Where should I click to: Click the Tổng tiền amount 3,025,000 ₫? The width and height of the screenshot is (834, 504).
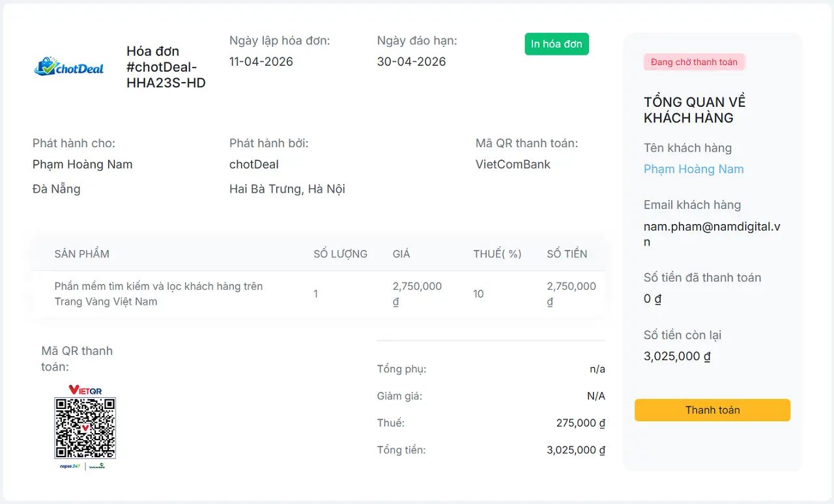(x=576, y=450)
